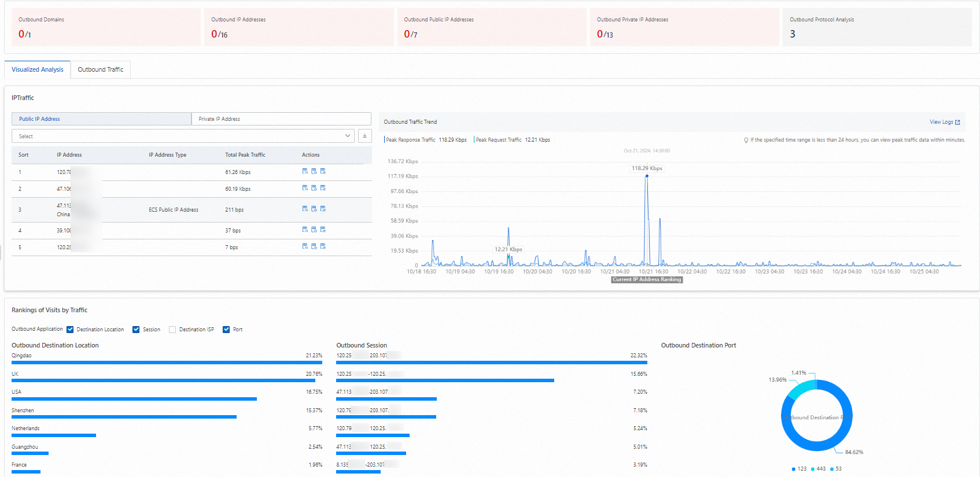Image resolution: width=980 pixels, height=477 pixels.
Task: Click the clock log icon for 37 bps row
Action: pyautogui.click(x=314, y=230)
